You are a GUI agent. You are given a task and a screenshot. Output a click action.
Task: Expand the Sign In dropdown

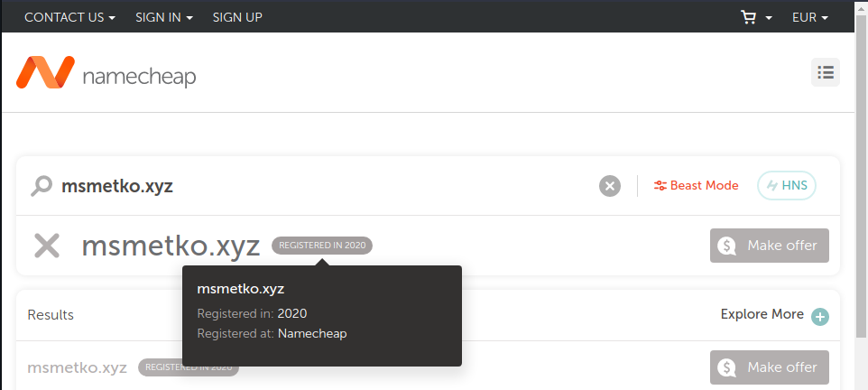pos(163,17)
